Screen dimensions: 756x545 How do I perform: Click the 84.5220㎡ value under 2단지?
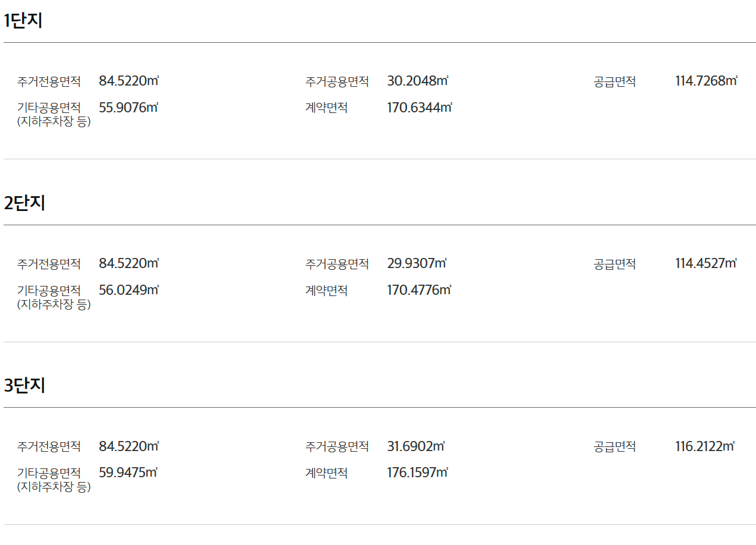click(128, 263)
